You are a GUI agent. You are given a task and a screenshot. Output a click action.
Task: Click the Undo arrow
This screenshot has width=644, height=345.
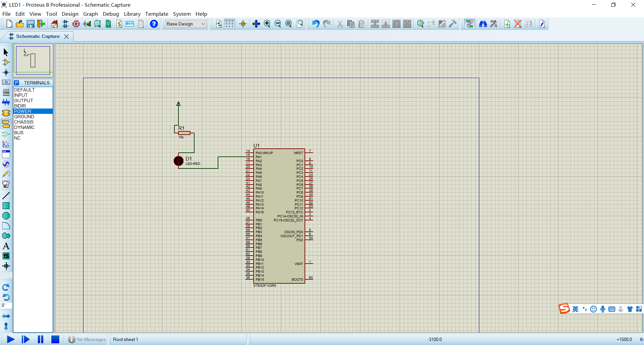pos(316,24)
